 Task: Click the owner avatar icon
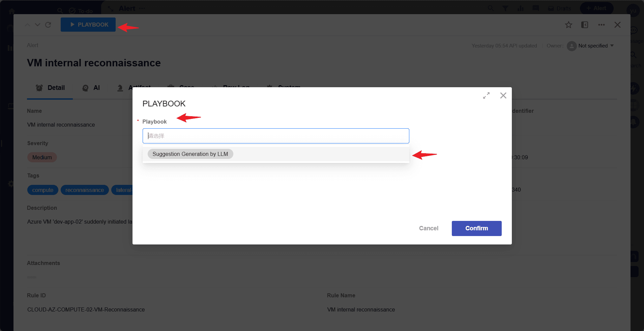pyautogui.click(x=572, y=46)
